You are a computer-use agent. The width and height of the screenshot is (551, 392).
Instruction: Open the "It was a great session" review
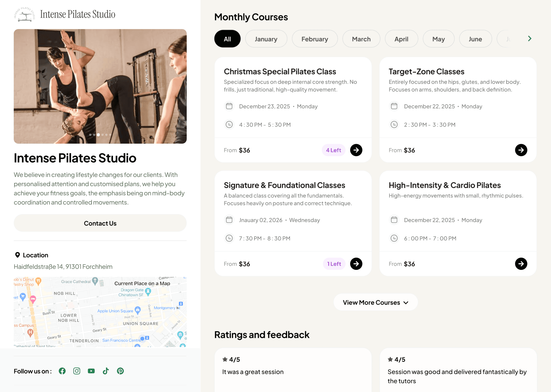click(293, 370)
